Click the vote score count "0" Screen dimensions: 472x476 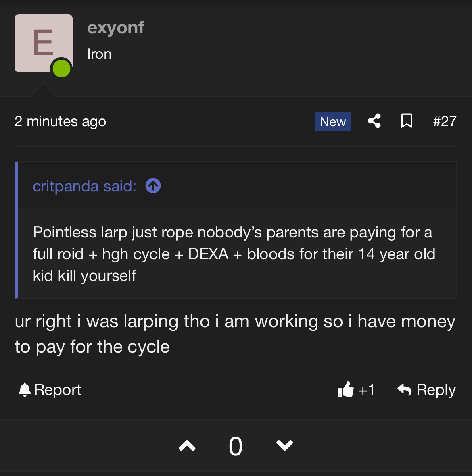(x=236, y=447)
